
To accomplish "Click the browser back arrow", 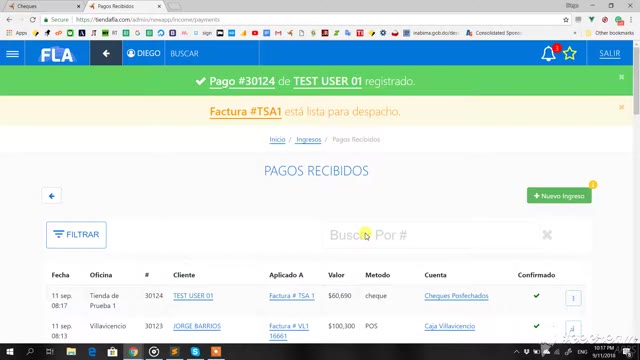I will pyautogui.click(x=9, y=20).
